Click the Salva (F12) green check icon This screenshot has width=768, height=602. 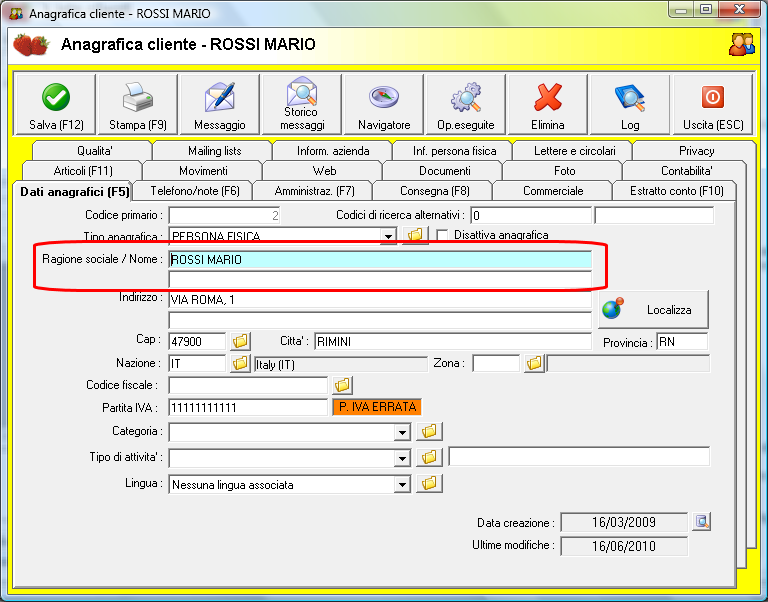click(56, 97)
